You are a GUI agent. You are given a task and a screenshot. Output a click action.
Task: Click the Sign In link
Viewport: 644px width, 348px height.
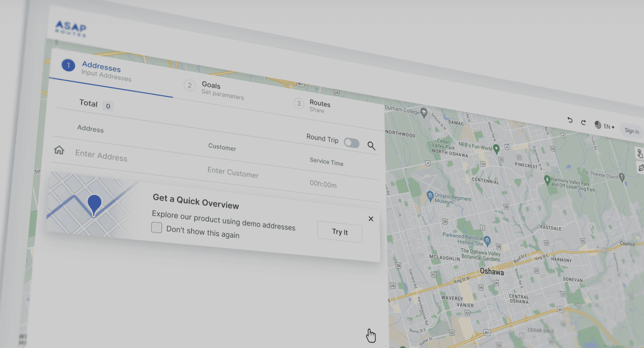[x=632, y=131]
